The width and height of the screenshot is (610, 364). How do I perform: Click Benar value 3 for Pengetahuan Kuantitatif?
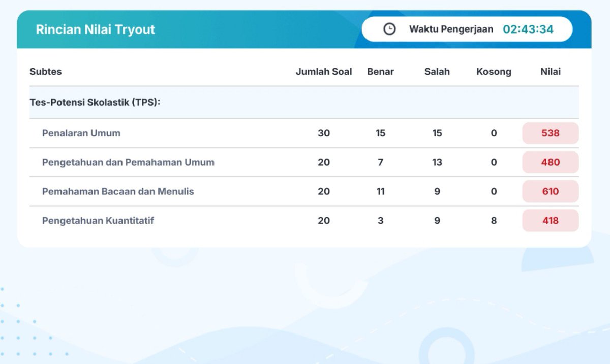(x=380, y=221)
